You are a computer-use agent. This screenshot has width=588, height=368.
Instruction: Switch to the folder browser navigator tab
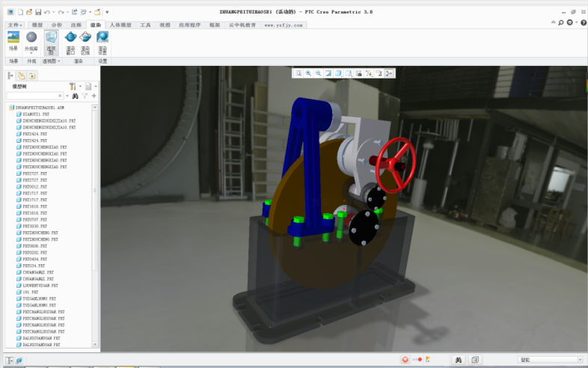pyautogui.click(x=22, y=76)
